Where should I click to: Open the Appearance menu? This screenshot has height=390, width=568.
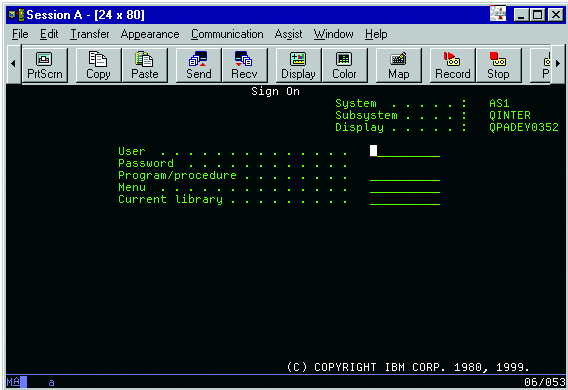pyautogui.click(x=150, y=34)
